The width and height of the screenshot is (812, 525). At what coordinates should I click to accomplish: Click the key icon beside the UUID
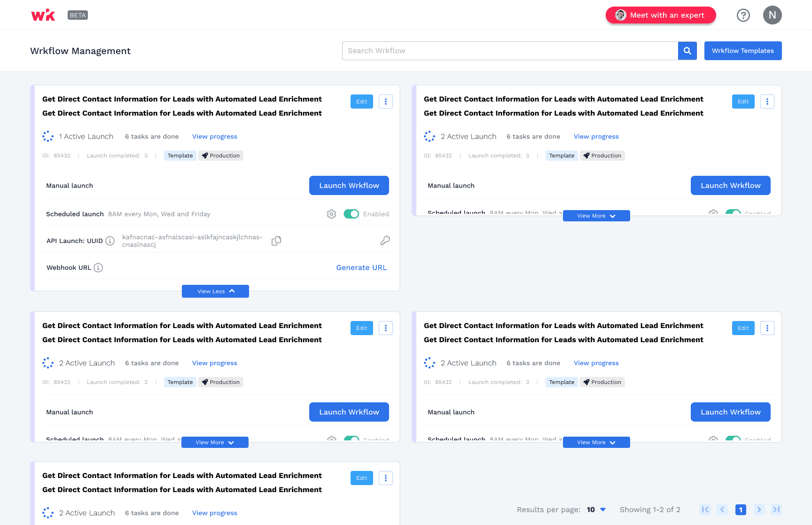pyautogui.click(x=385, y=240)
